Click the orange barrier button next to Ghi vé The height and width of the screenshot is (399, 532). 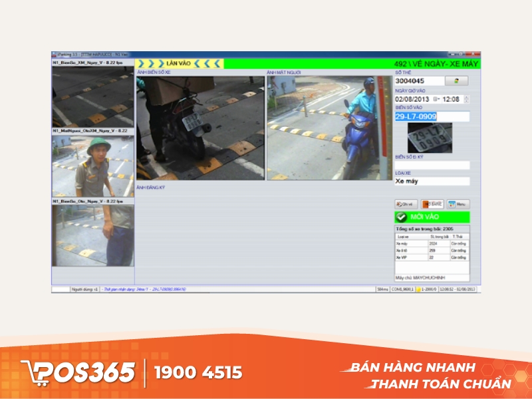click(x=432, y=204)
